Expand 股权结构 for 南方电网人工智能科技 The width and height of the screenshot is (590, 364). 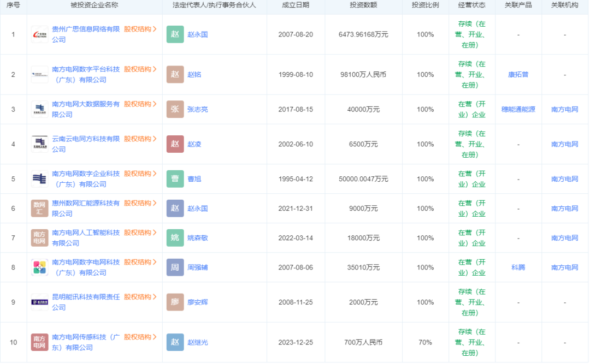pyautogui.click(x=140, y=232)
